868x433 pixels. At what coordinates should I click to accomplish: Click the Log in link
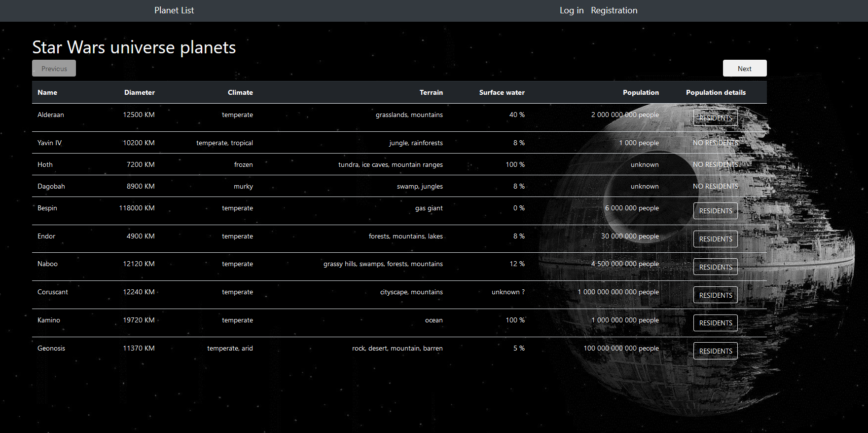coord(571,10)
